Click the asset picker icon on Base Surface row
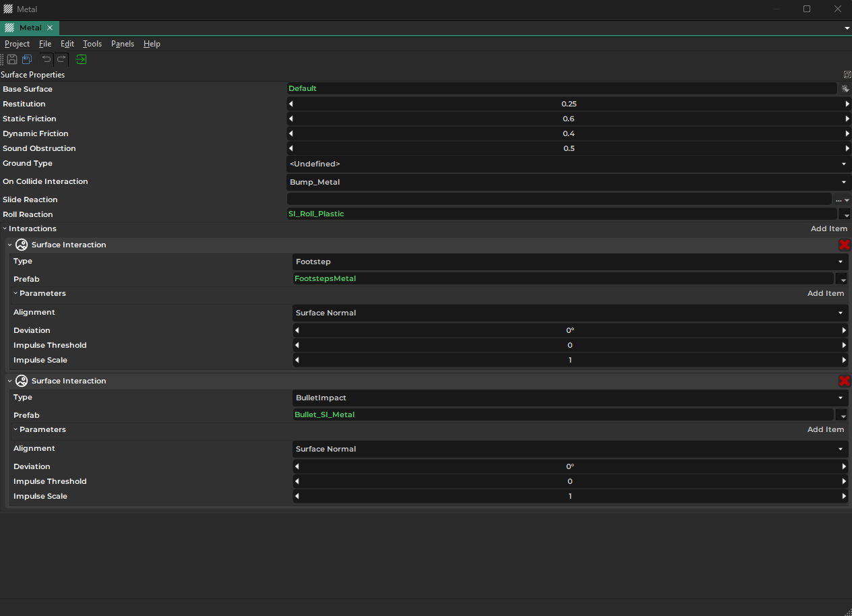 coord(845,88)
